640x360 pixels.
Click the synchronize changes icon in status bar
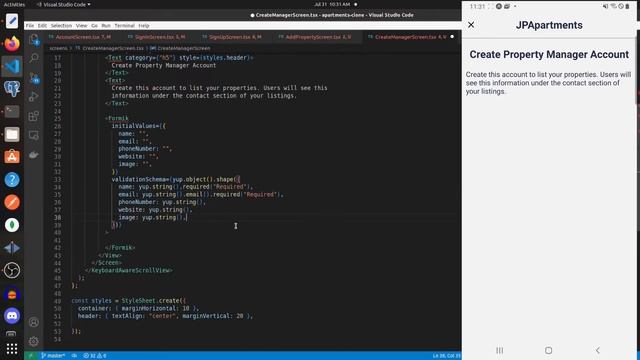74,356
